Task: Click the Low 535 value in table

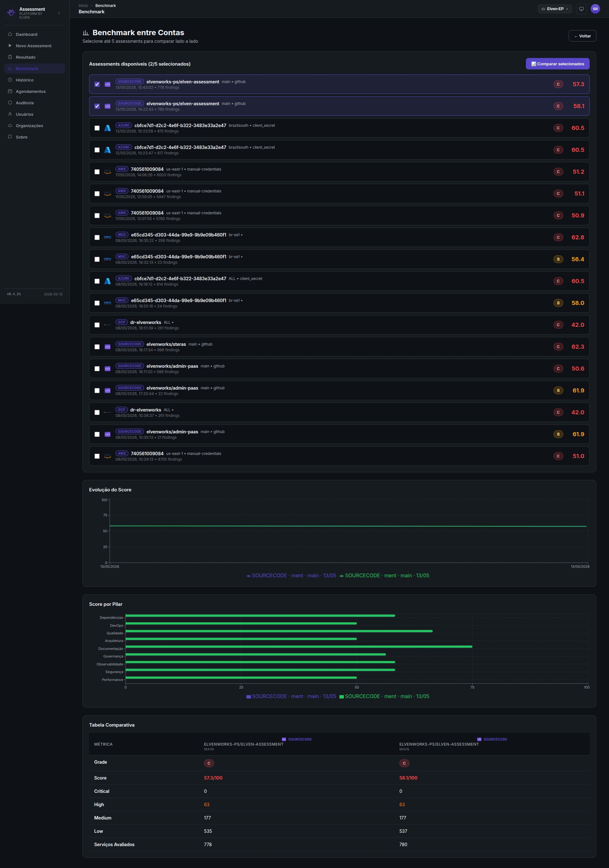Action: pos(208,831)
